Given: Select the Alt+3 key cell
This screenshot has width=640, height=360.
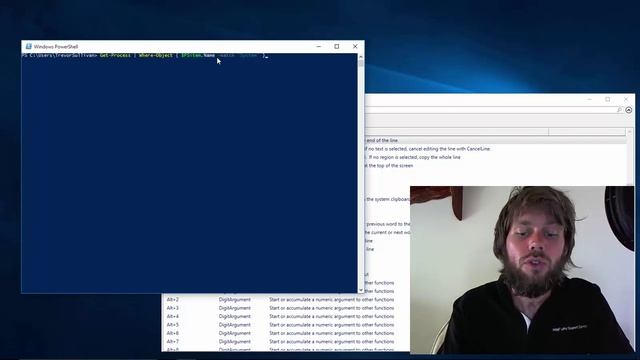Looking at the screenshot, I should click(x=173, y=308).
